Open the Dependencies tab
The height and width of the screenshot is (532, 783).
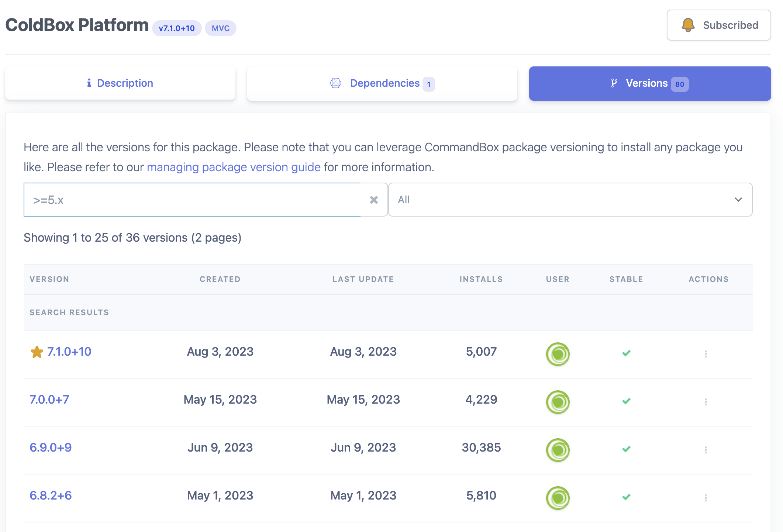(382, 83)
